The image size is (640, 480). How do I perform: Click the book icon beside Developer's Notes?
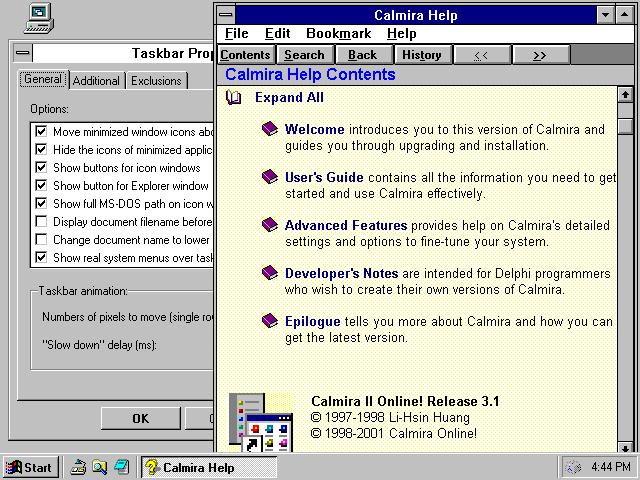[x=270, y=273]
